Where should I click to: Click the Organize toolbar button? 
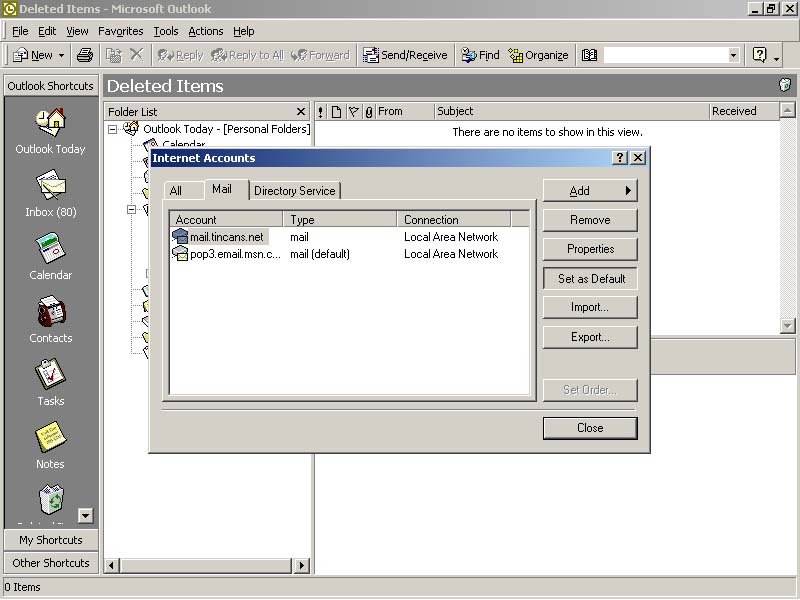[538, 55]
